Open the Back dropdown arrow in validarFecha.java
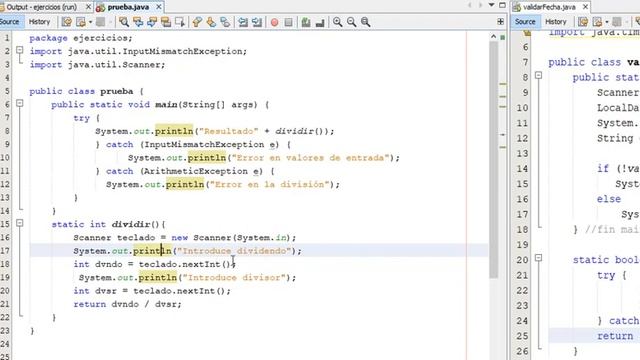 coord(607,22)
